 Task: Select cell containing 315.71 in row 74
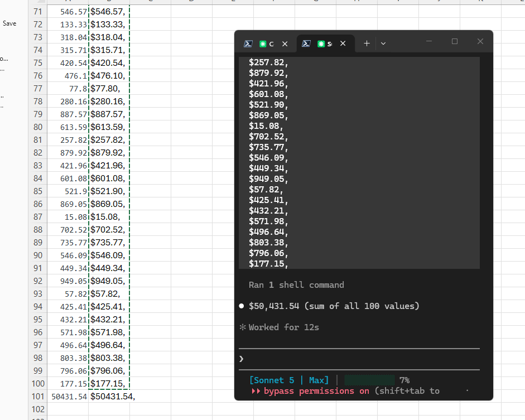click(68, 50)
